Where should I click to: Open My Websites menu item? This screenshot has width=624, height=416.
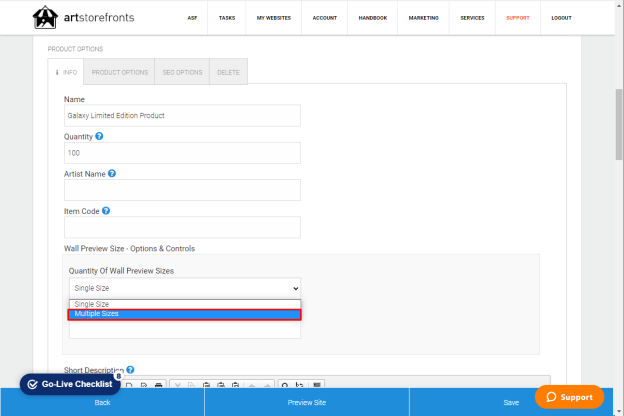pyautogui.click(x=274, y=18)
